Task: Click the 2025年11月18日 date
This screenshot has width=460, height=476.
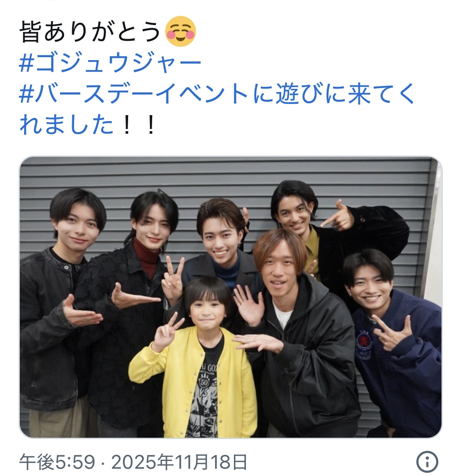Action: coord(179,462)
